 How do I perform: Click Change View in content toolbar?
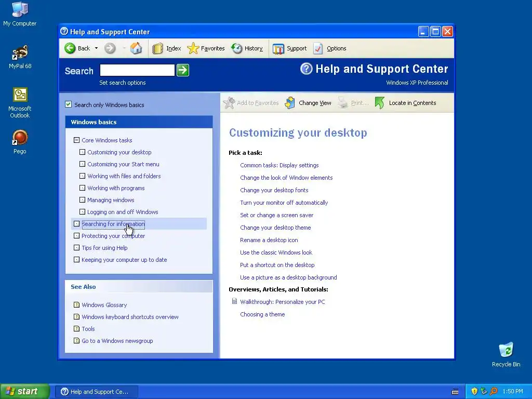308,103
